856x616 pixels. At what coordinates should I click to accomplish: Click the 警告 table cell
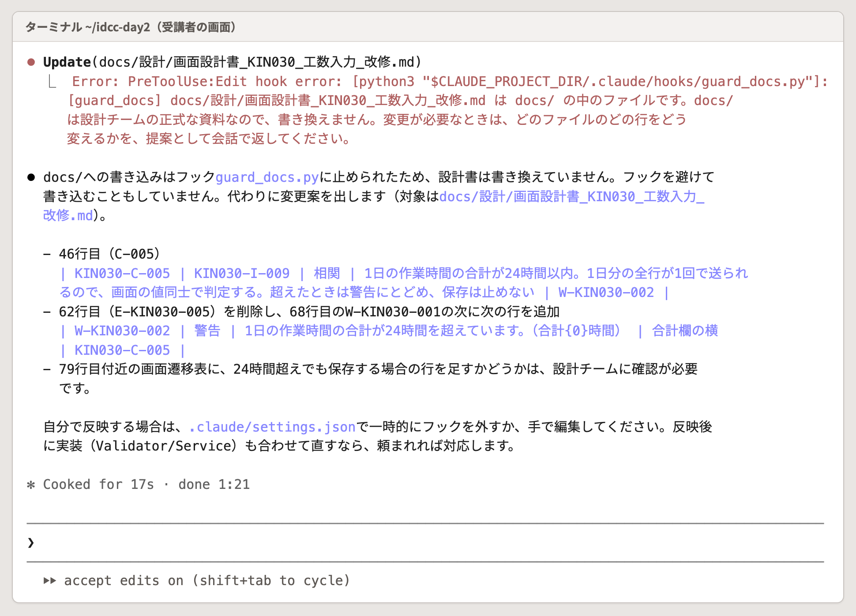[207, 331]
